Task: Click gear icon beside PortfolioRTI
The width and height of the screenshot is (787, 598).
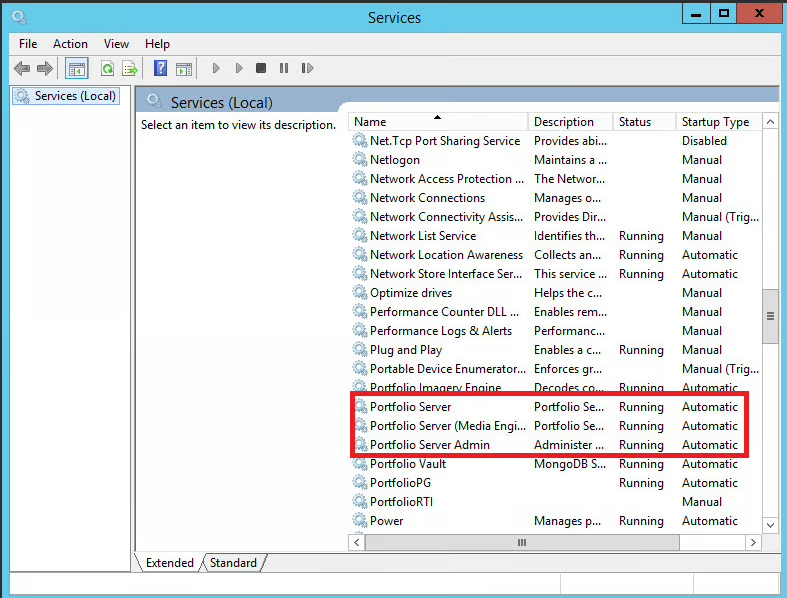Action: point(359,502)
